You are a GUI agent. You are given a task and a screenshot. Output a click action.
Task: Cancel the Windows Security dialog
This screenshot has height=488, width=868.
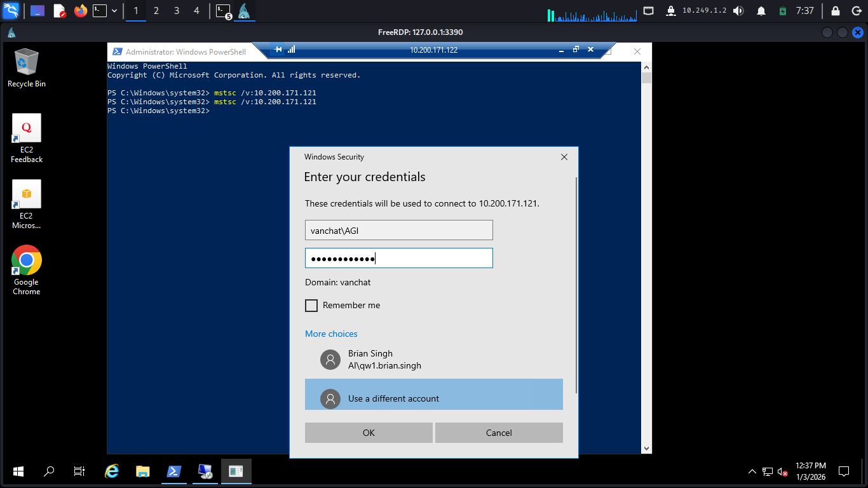coord(499,433)
